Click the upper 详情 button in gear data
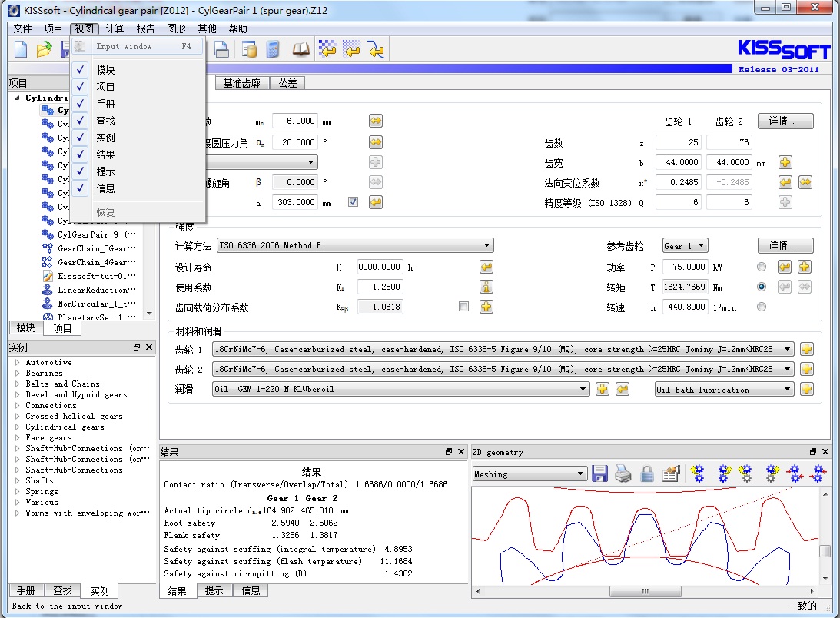Viewport: 840px width, 618px height. [x=785, y=121]
